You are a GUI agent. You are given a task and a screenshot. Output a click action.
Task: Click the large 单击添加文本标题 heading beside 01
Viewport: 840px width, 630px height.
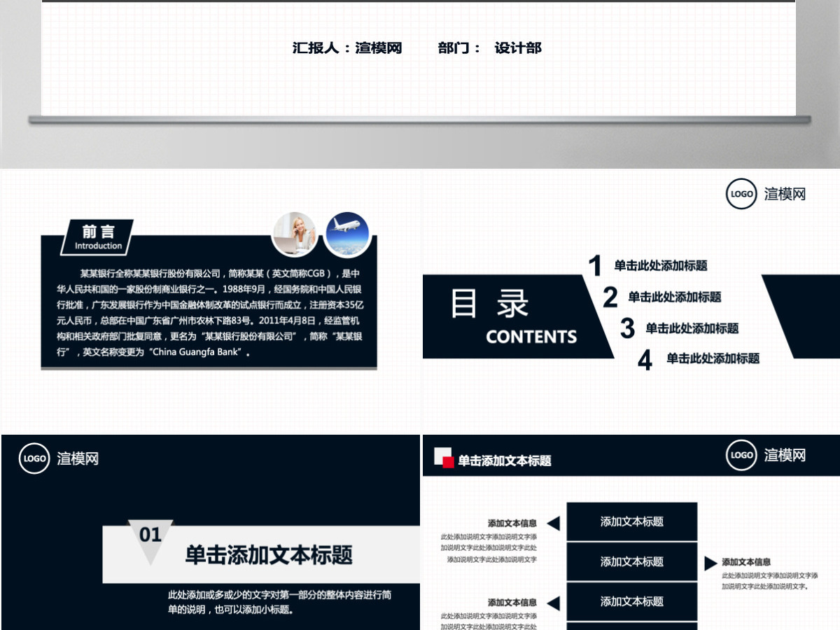[x=269, y=555]
